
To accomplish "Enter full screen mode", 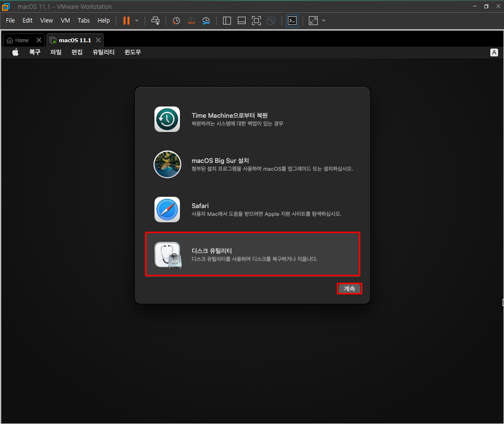I will [x=256, y=21].
